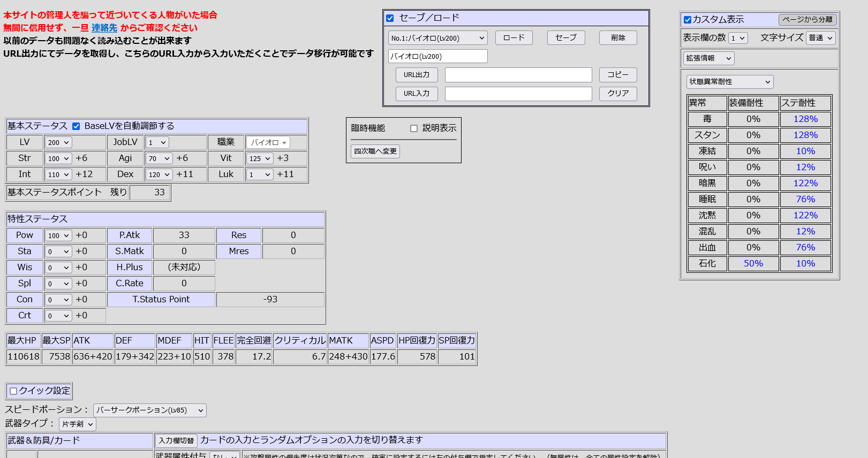Click the ページから分離 button
868x458 pixels.
807,20
